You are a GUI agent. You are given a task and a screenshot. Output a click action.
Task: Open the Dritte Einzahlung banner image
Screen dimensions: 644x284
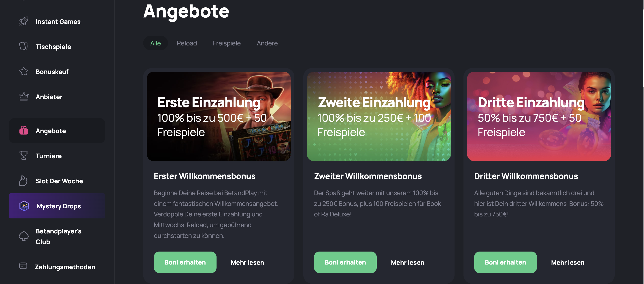click(539, 116)
